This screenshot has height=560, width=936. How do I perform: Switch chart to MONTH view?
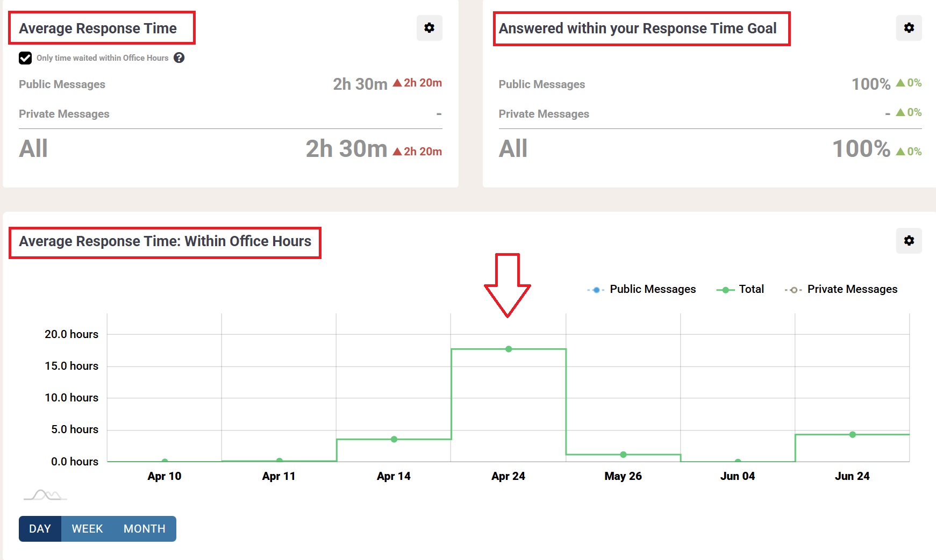pos(145,529)
